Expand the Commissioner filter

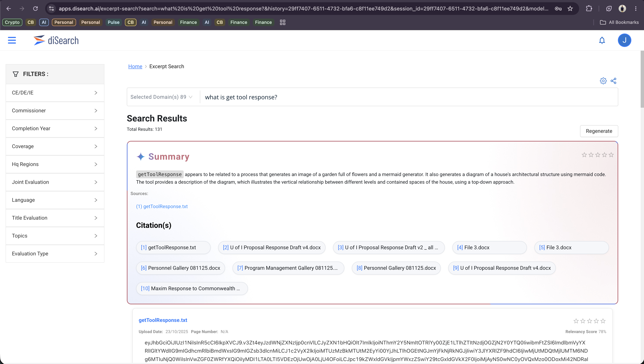point(55,110)
